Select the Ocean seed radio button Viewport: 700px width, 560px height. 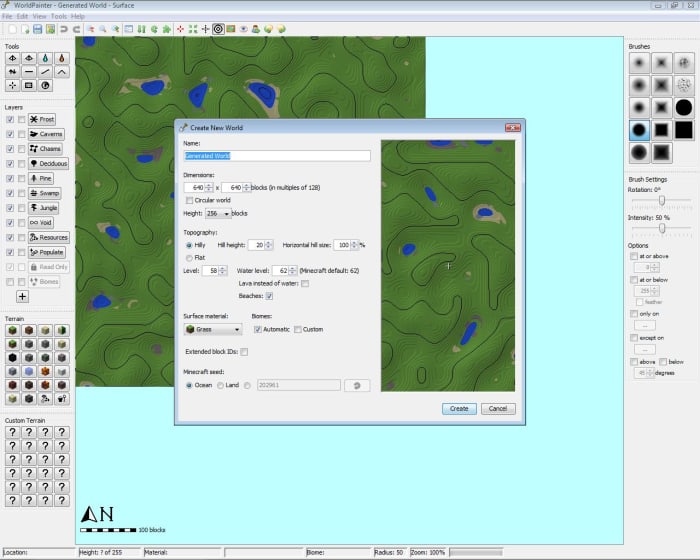(x=189, y=385)
